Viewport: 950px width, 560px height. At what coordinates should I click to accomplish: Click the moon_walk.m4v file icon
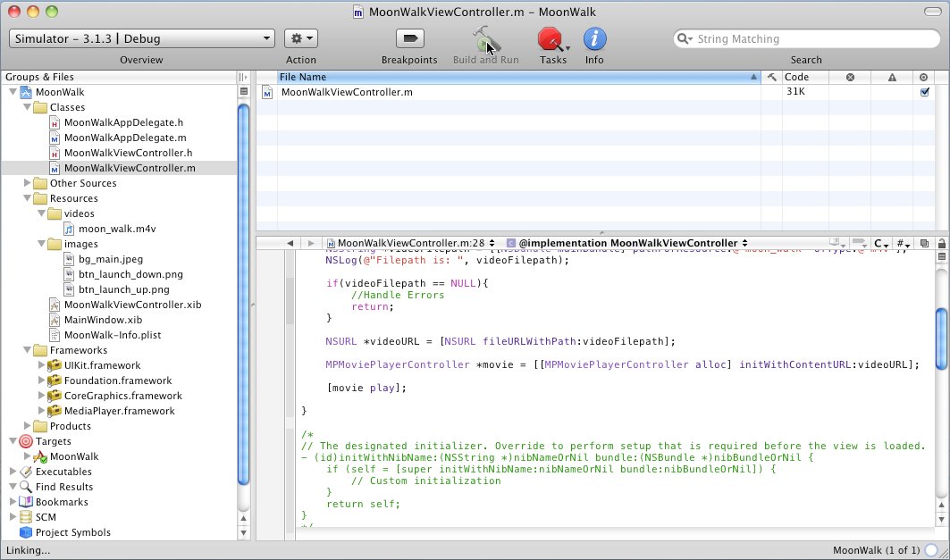point(69,229)
